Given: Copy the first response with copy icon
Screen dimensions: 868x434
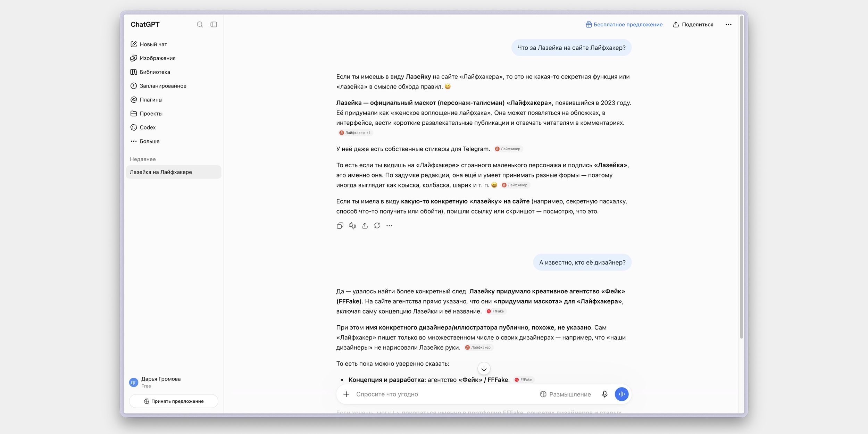Looking at the screenshot, I should click(340, 226).
